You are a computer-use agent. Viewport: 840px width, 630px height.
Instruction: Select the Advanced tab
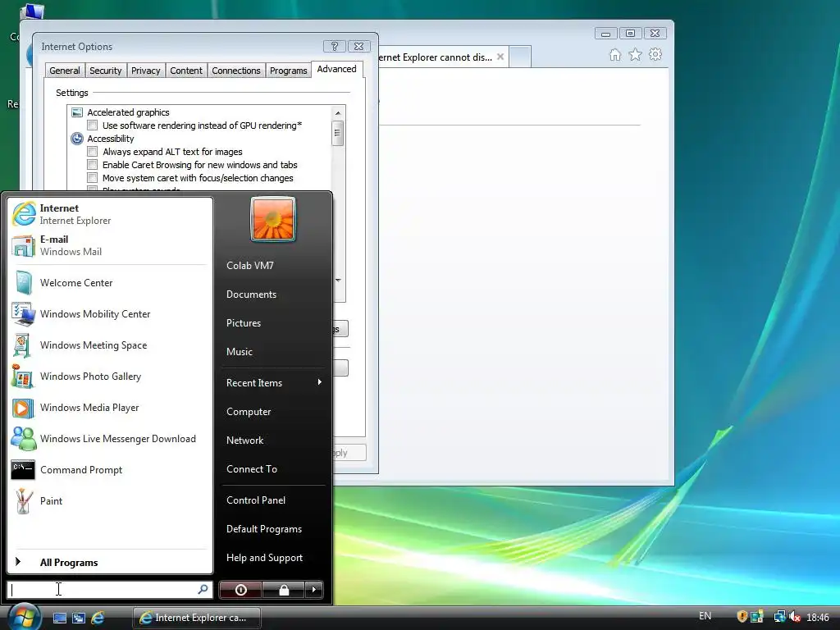click(x=336, y=69)
